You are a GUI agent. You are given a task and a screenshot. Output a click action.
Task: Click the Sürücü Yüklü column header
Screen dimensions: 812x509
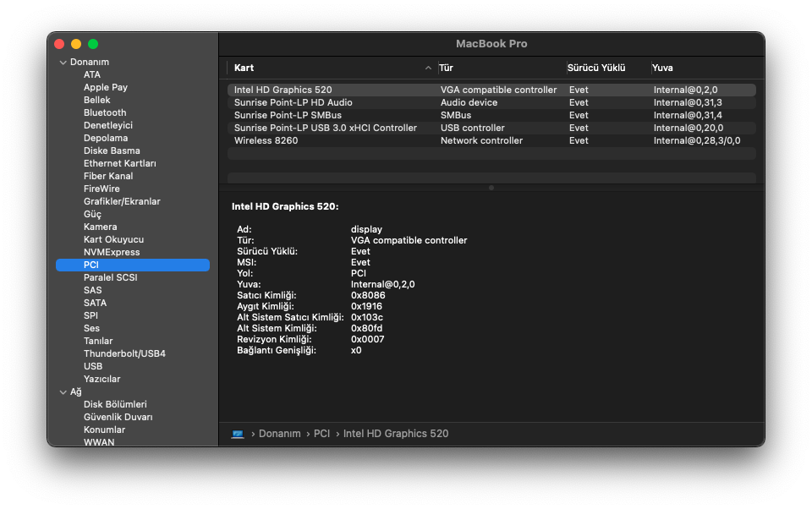tap(596, 68)
